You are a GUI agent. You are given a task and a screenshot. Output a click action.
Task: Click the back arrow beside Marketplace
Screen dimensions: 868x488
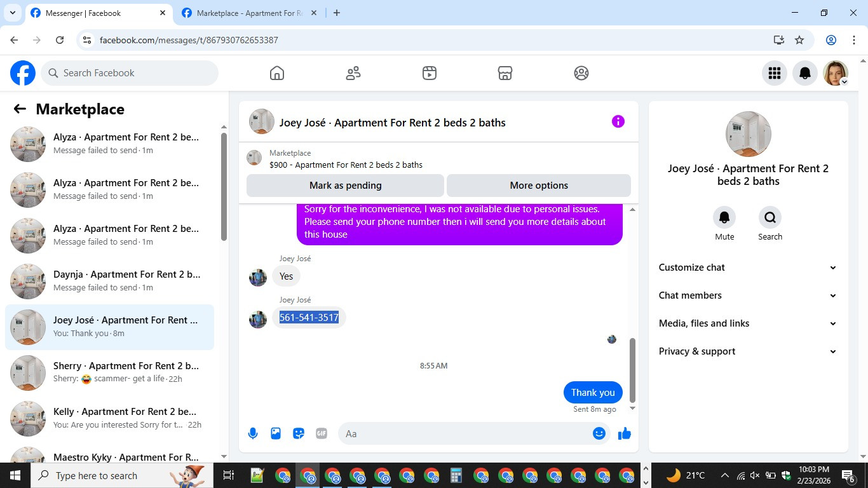click(x=20, y=109)
